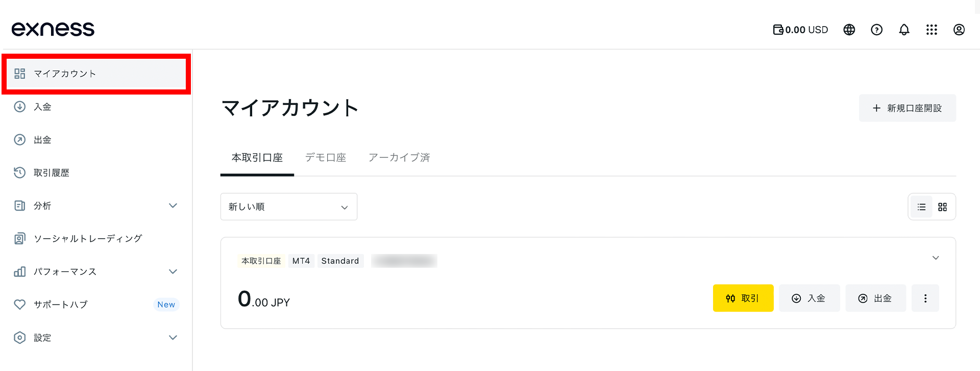
Task: Expand the 分析 sidebar section
Action: tap(173, 205)
